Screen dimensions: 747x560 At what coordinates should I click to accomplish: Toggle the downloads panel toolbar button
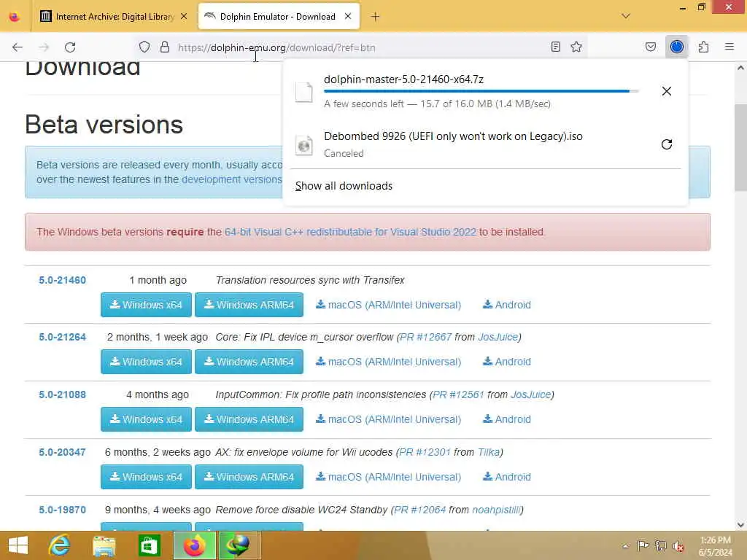(676, 47)
